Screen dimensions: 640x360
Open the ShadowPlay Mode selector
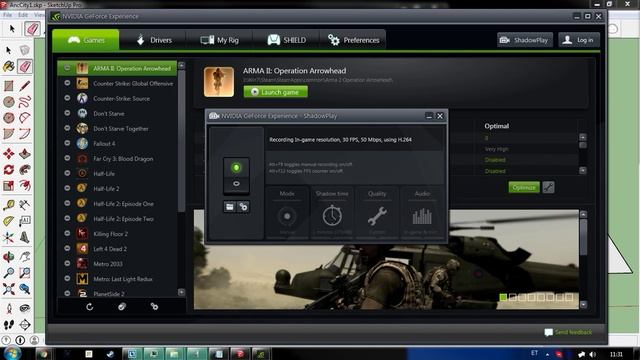287,213
